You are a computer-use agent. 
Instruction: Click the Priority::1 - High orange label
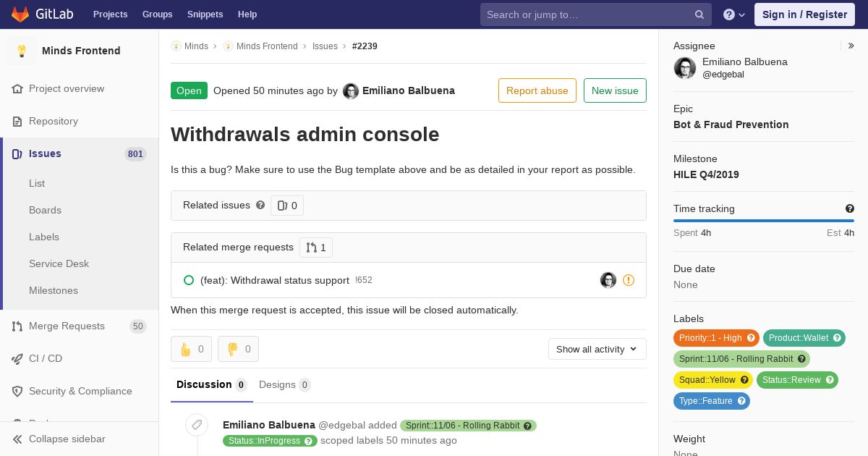(x=716, y=338)
